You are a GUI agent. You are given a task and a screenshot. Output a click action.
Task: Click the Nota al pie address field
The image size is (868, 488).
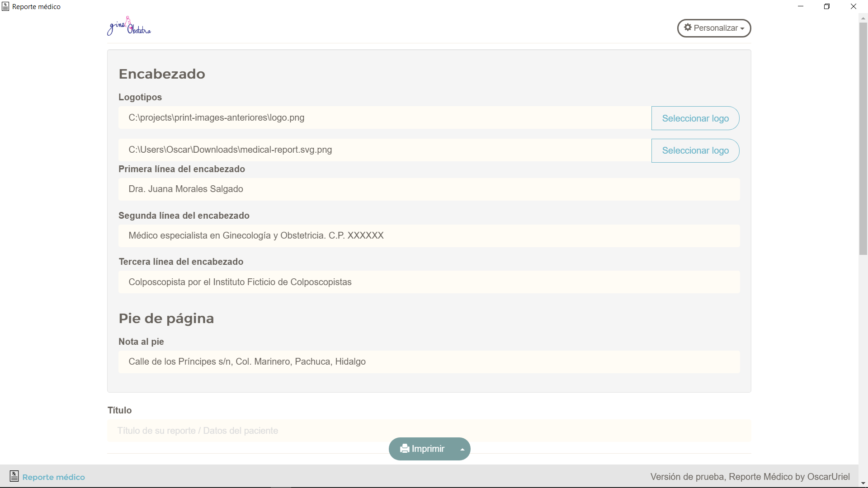(429, 362)
